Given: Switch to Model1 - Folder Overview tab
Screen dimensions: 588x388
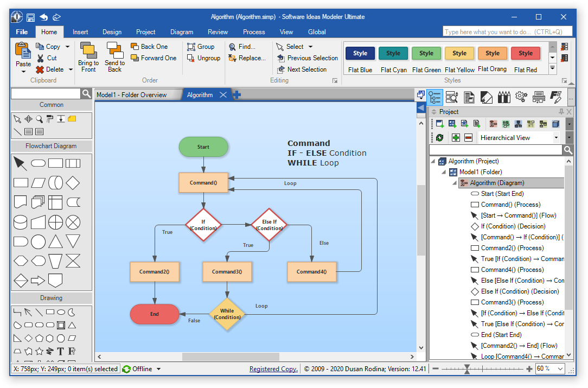Looking at the screenshot, I should click(x=132, y=95).
